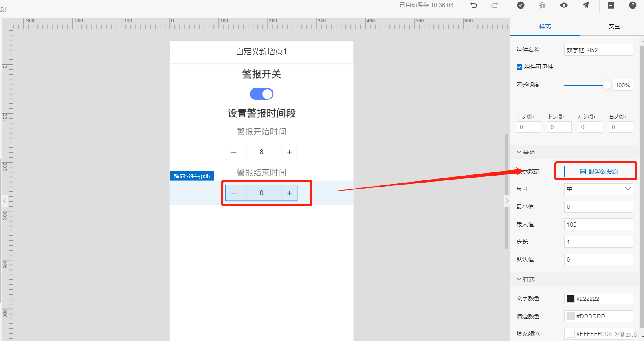
Task: Click the 默认值 input field
Action: pyautogui.click(x=598, y=260)
